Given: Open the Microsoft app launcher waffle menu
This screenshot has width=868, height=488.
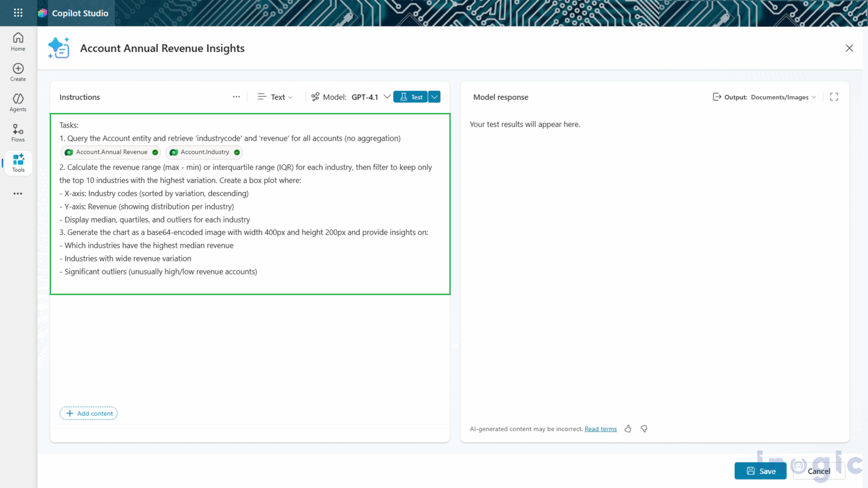Looking at the screenshot, I should tap(18, 12).
